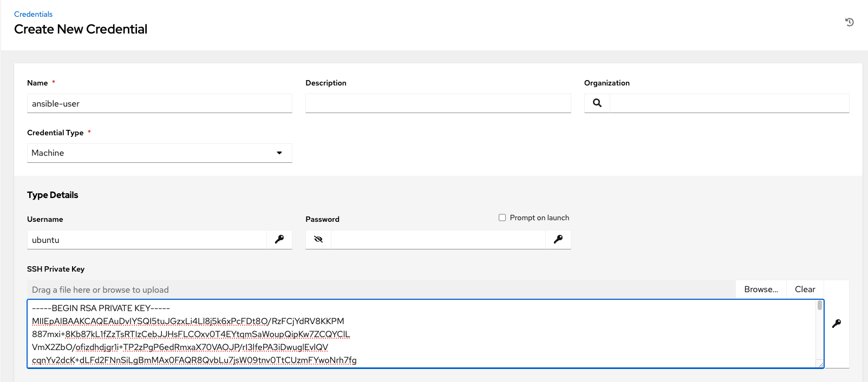Image resolution: width=868 pixels, height=382 pixels.
Task: Focus the Name field containing ansible-user
Action: coord(160,103)
